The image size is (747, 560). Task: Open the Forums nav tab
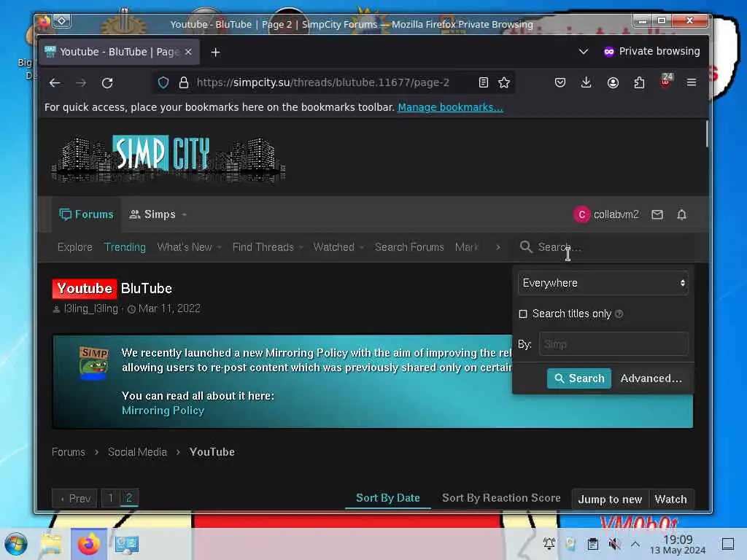[86, 215]
